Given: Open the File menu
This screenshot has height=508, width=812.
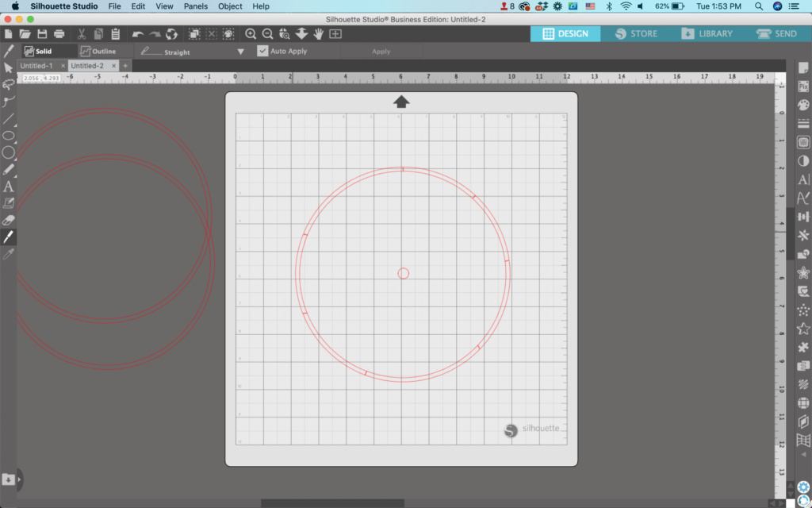Looking at the screenshot, I should coord(114,6).
